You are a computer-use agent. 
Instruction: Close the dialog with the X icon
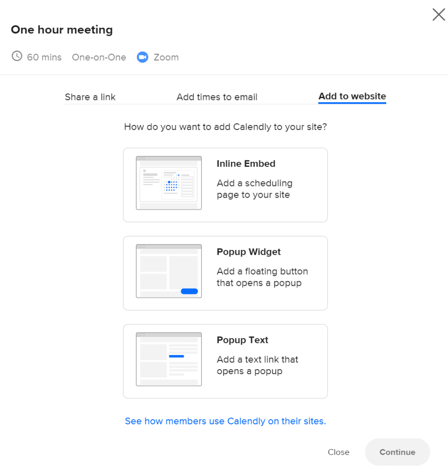(438, 15)
